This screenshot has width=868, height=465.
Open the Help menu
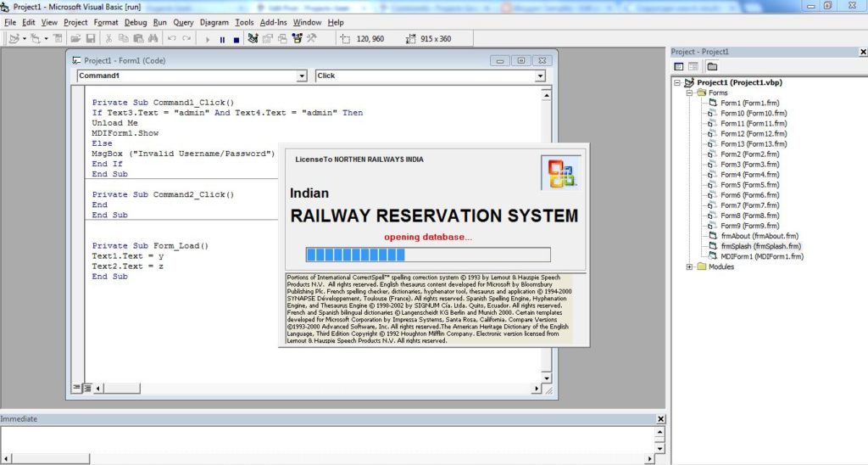(336, 22)
